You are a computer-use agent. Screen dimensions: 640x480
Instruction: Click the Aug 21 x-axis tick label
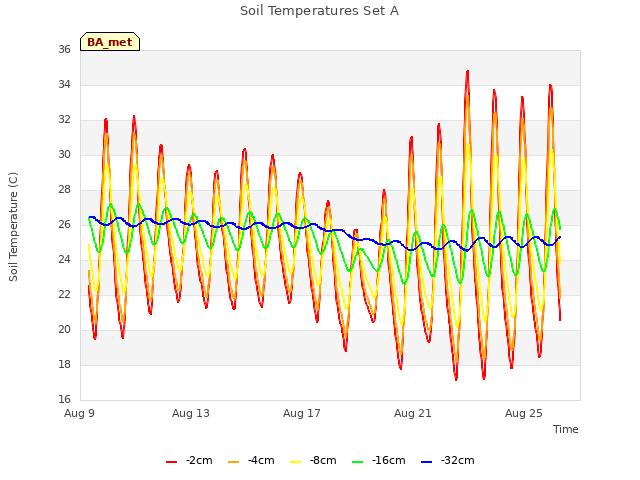tap(413, 413)
